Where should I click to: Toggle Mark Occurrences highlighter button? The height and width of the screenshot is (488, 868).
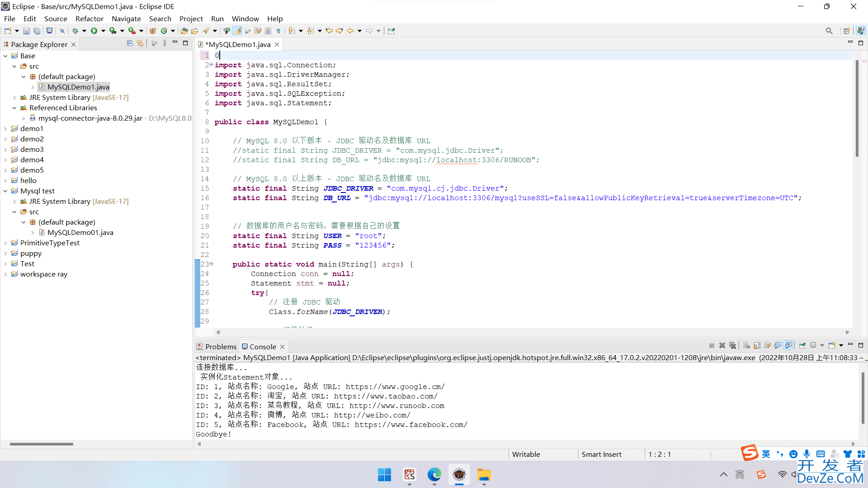(x=237, y=31)
